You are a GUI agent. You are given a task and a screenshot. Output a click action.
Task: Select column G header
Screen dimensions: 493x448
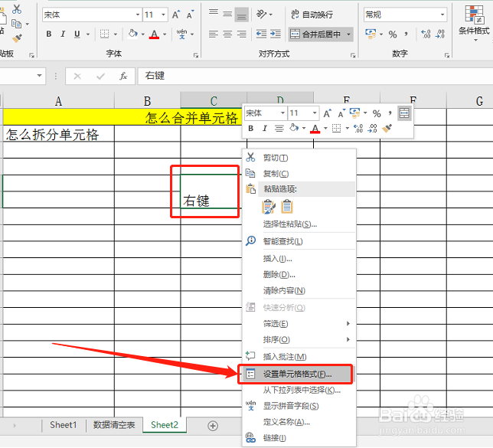pos(470,101)
